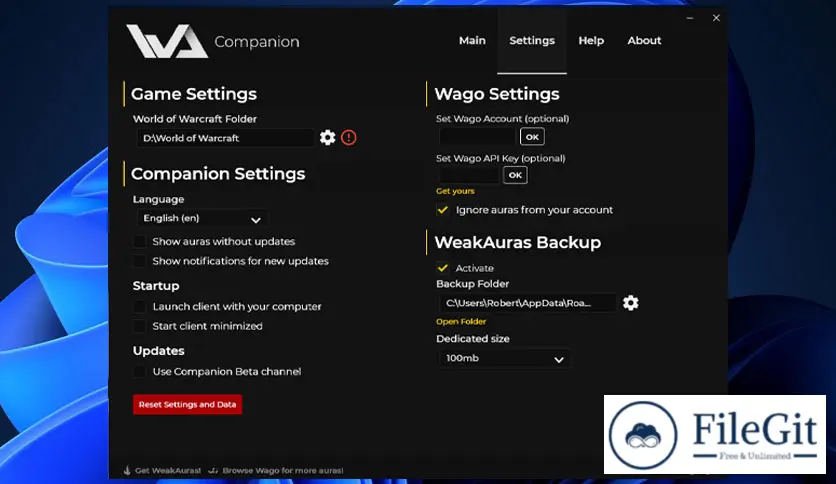Screen dimensions: 836x484
Task: Click the Set Wago Account (optional) label
Action: 502,118
